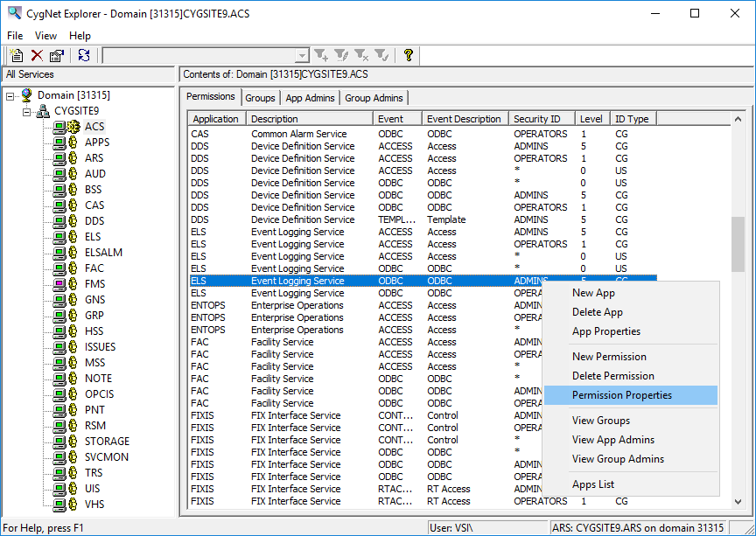This screenshot has height=536, width=756.
Task: Switch to the App Admins tab
Action: click(310, 98)
